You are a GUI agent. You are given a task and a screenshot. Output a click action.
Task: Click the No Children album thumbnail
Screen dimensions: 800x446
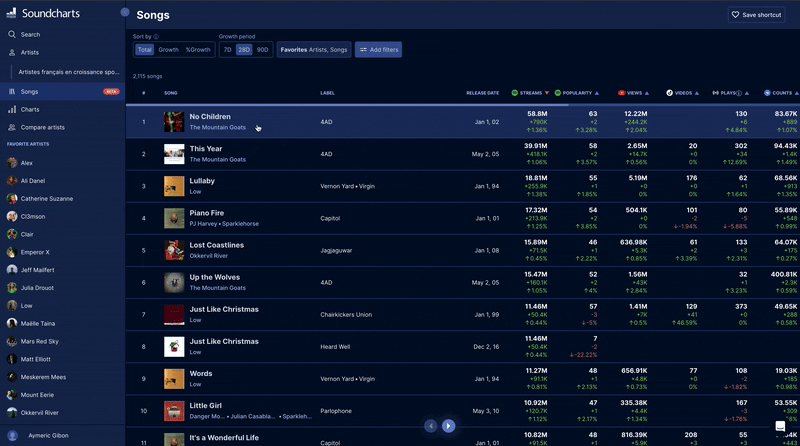click(x=174, y=122)
